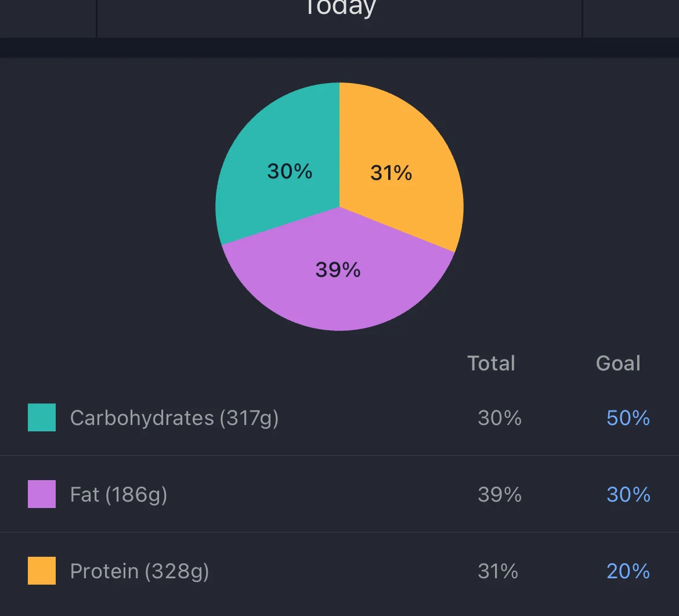Open the 50% carbohydrates goal
This screenshot has width=679, height=616.
tap(628, 418)
